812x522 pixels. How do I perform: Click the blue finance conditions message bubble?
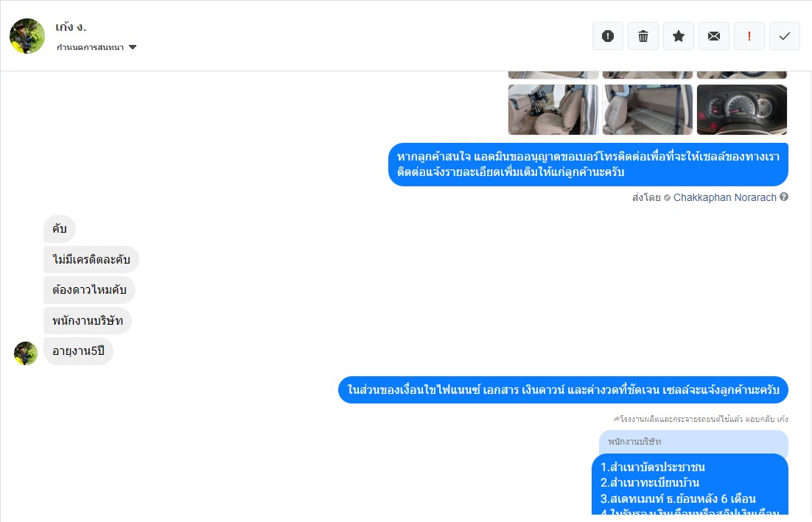pos(563,390)
